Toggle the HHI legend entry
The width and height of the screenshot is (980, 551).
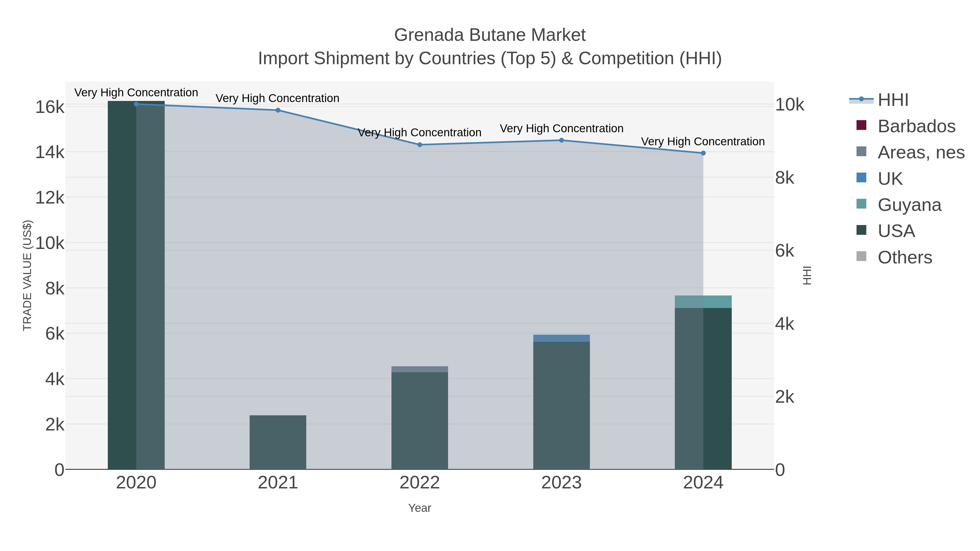879,100
